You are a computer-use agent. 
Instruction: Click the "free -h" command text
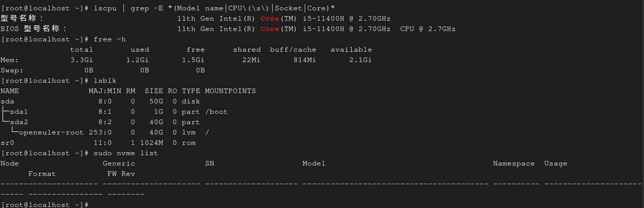tap(109, 39)
